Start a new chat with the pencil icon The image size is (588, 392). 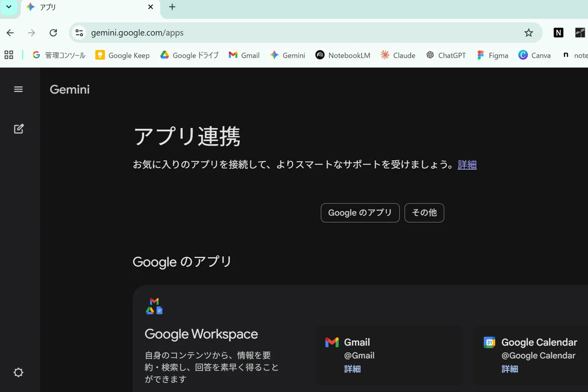coord(19,129)
